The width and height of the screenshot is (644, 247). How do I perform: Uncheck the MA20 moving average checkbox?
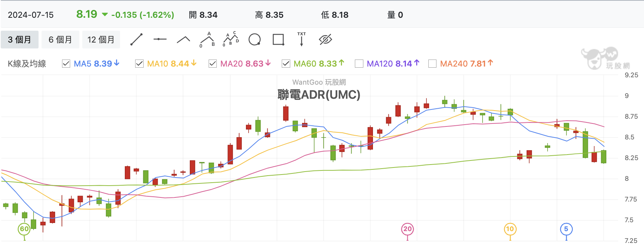pos(213,64)
